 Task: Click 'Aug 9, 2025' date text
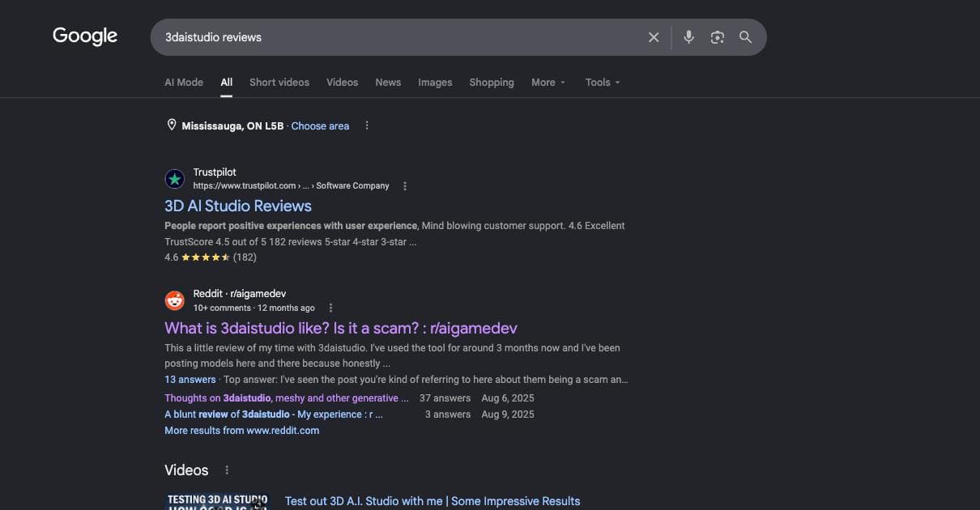point(508,414)
